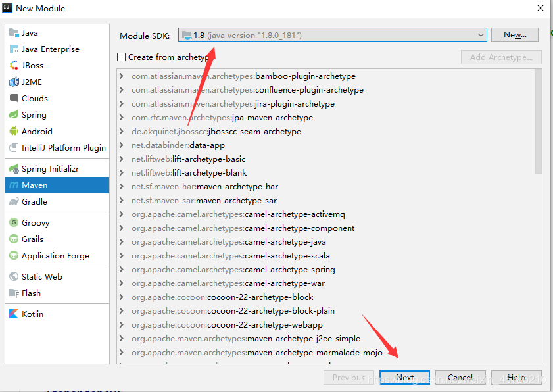Select camel-archetype-component row
Image resolution: width=553 pixels, height=392 pixels.
(326, 228)
